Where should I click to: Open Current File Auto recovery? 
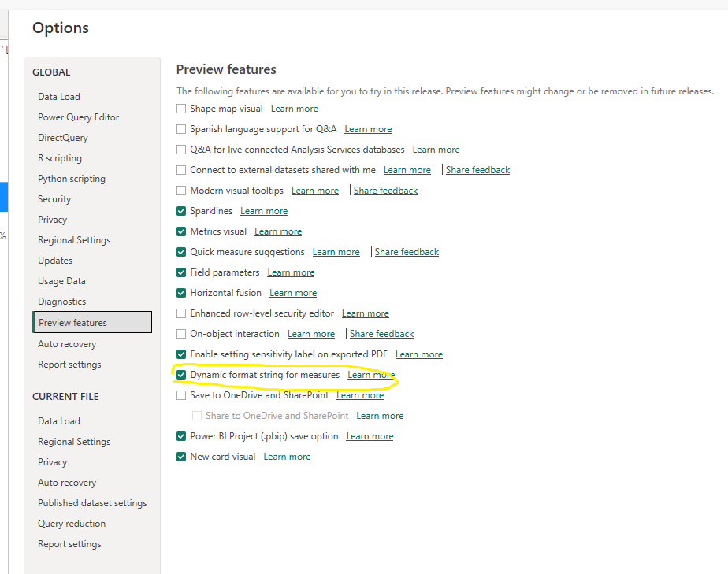67,483
